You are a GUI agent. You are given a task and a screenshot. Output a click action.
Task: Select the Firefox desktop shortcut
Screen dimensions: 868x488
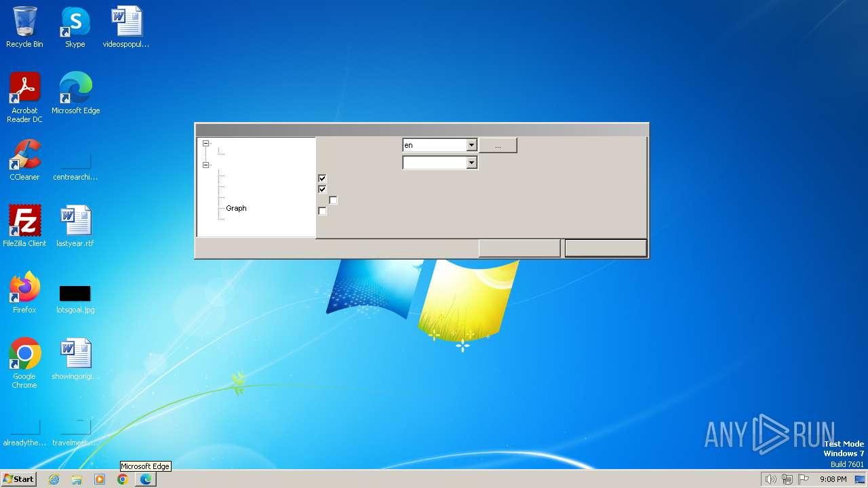tap(24, 293)
